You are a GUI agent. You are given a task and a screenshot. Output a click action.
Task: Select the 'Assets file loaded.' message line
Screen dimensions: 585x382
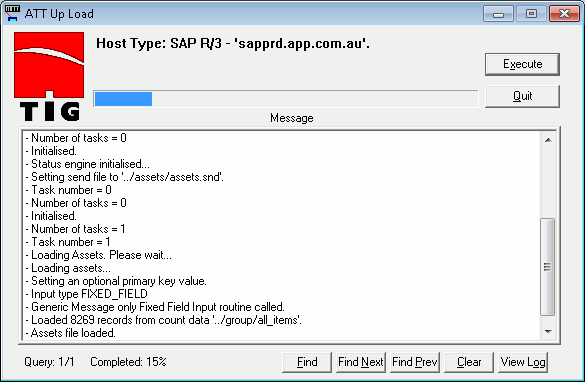[71, 333]
